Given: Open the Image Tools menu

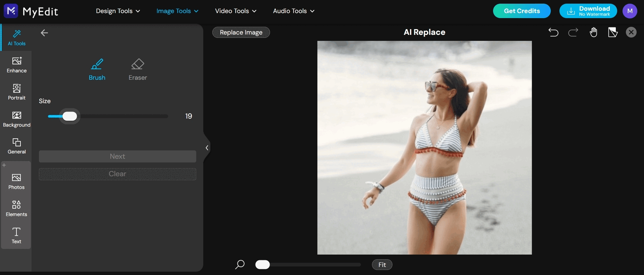Looking at the screenshot, I should [x=177, y=11].
